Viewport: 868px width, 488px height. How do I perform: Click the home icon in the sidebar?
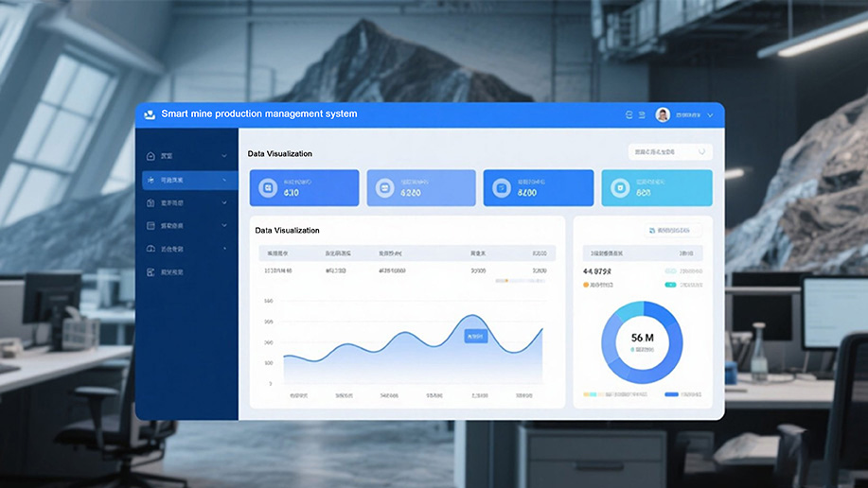click(x=151, y=155)
